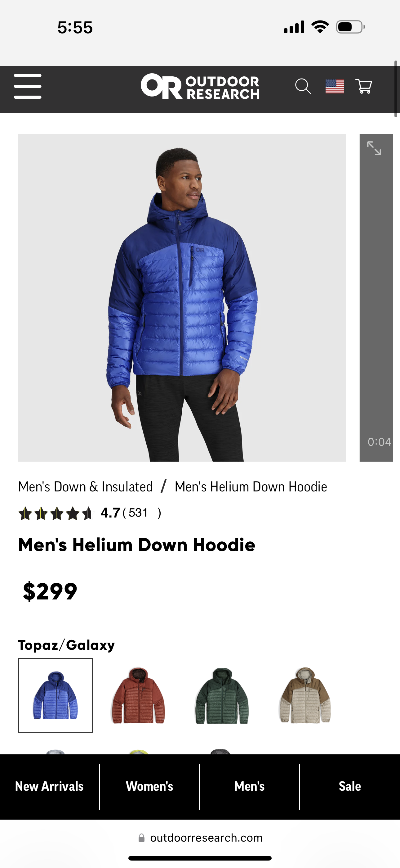Follow the Men's Helium Down Hoodie breadcrumb
The height and width of the screenshot is (868, 400).
[x=251, y=486]
